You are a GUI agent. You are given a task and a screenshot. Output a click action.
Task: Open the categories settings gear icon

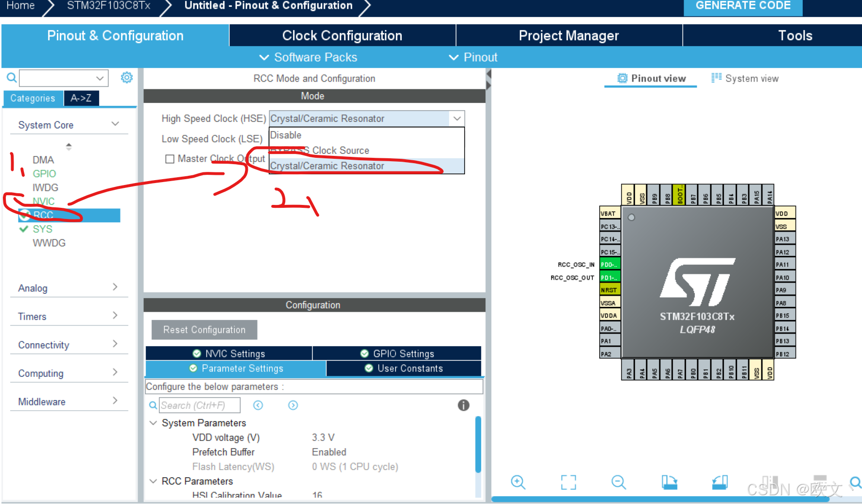[x=126, y=78]
